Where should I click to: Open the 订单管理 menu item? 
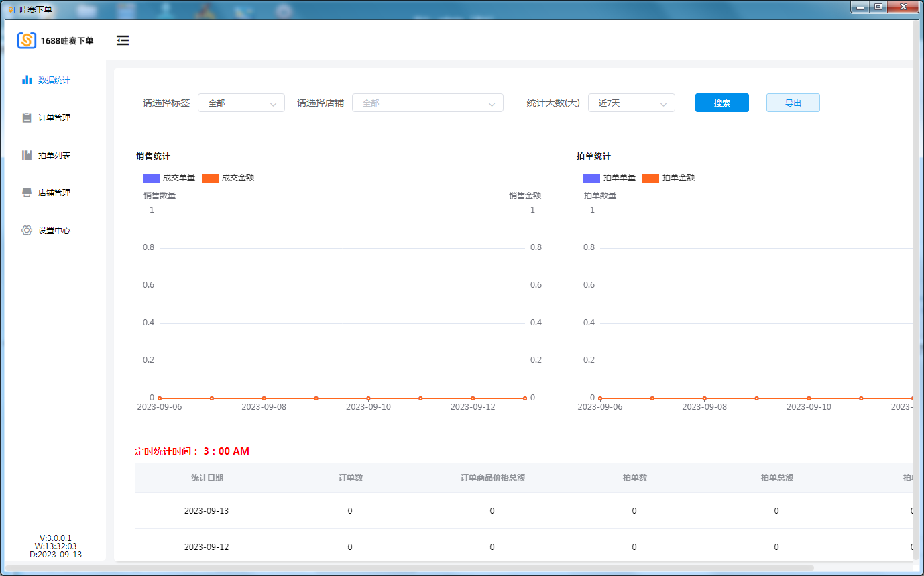click(54, 118)
